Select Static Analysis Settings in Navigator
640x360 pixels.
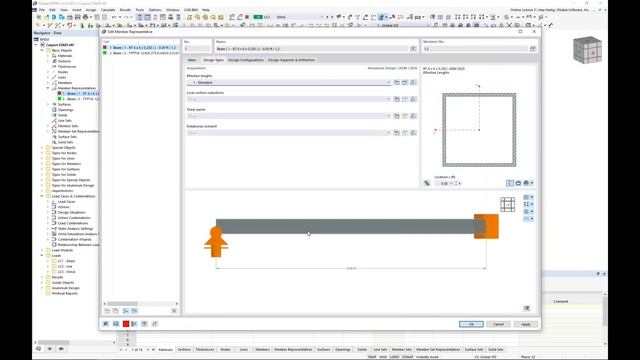coord(75,229)
